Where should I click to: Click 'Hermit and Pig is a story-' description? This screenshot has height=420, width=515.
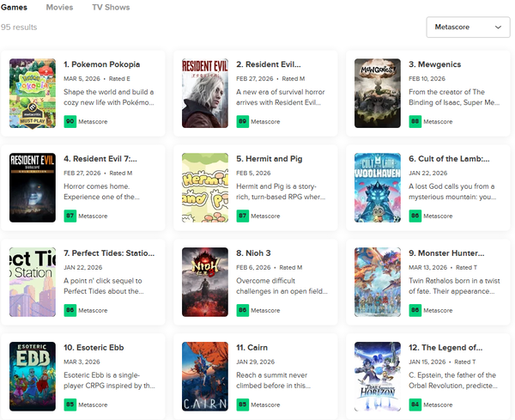click(x=276, y=186)
